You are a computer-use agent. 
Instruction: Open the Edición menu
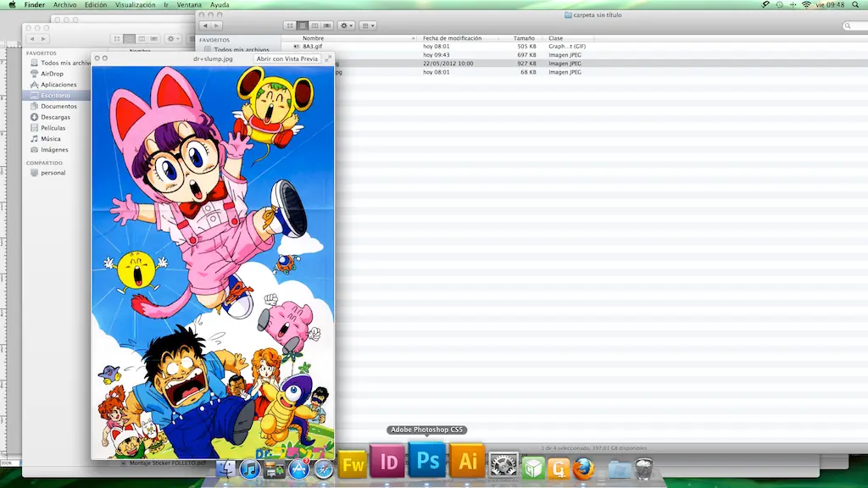click(96, 4)
